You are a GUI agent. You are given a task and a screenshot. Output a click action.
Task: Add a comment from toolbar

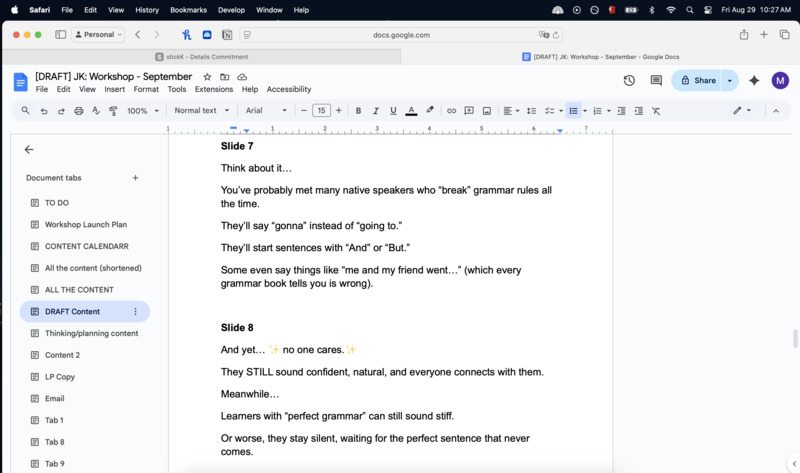coord(469,111)
